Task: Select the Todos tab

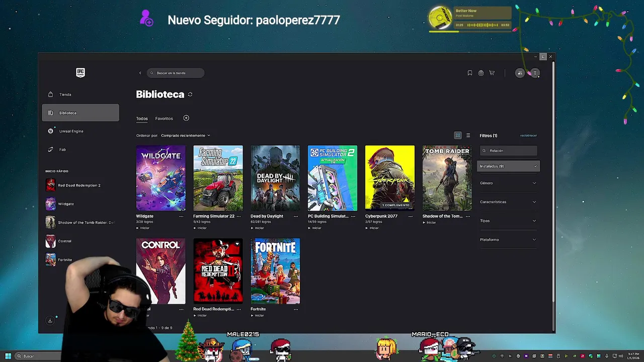Action: [x=142, y=119]
